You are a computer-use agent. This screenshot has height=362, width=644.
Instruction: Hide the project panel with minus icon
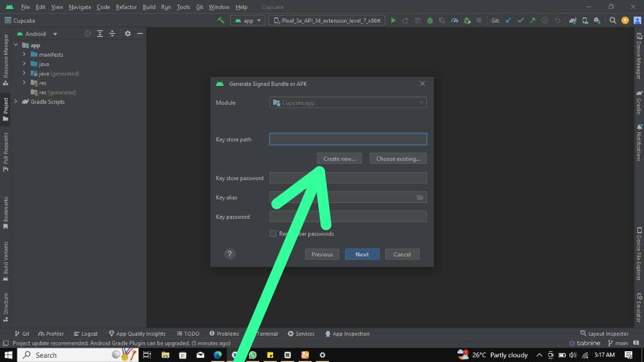coord(140,33)
